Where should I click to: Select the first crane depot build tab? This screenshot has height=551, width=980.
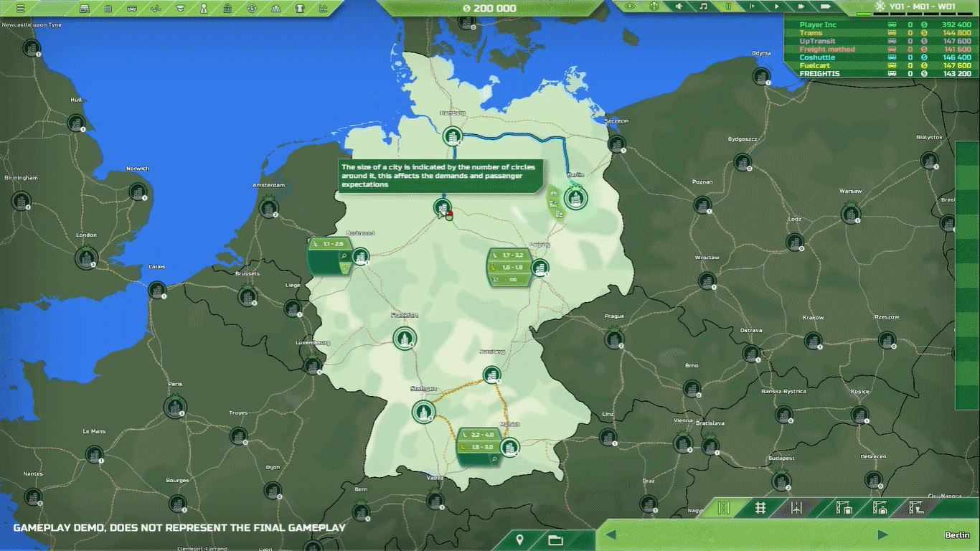coord(844,508)
